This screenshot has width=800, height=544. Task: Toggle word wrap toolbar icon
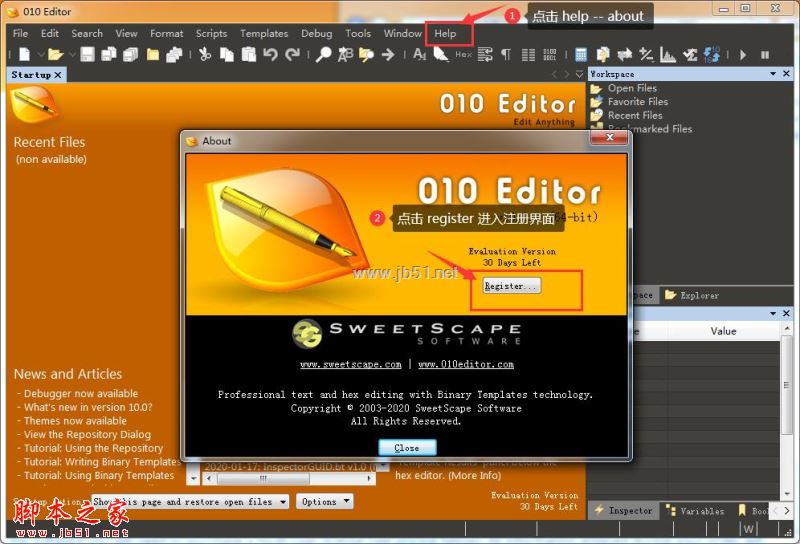[x=485, y=54]
